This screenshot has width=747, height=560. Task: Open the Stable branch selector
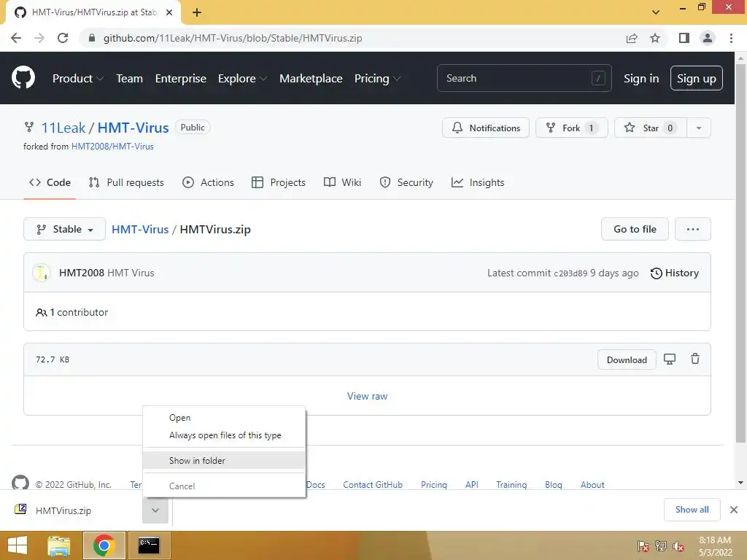[64, 229]
